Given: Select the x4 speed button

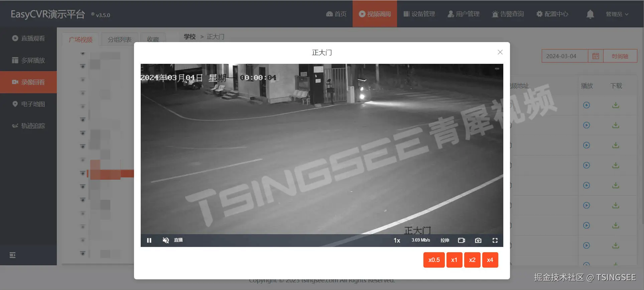Looking at the screenshot, I should (x=490, y=260).
